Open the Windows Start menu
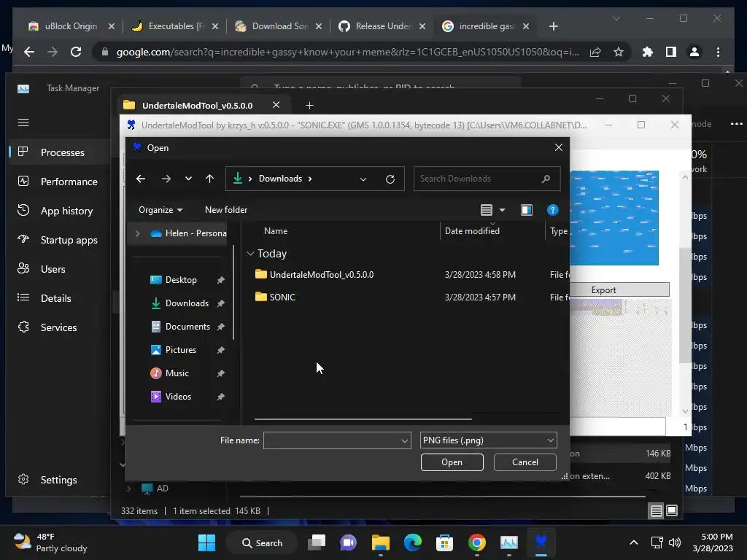 click(x=206, y=542)
